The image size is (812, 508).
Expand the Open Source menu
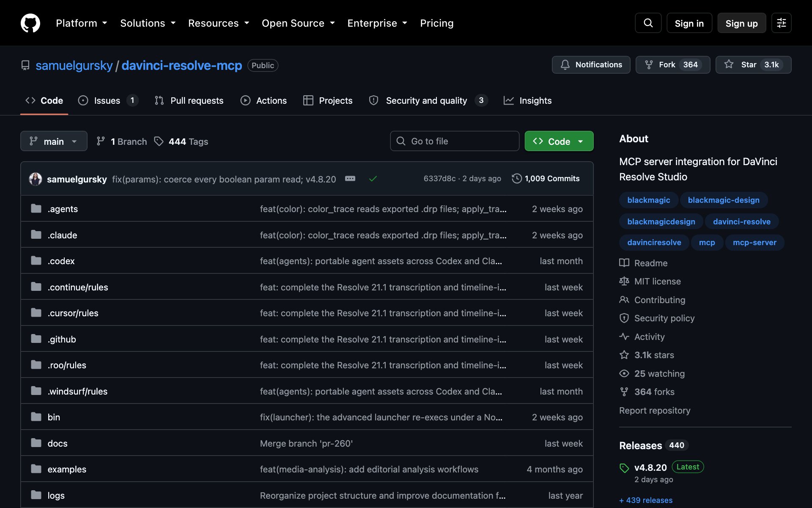pos(298,23)
